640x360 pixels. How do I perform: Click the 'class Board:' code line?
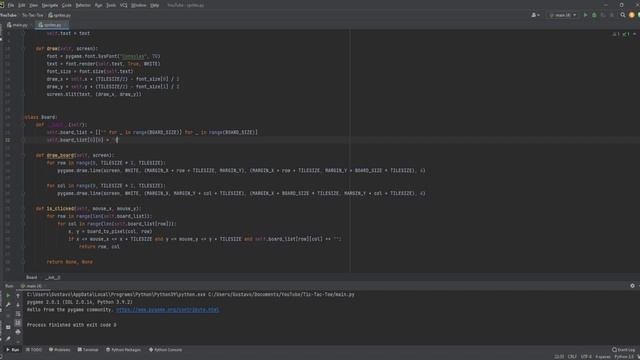click(41, 117)
